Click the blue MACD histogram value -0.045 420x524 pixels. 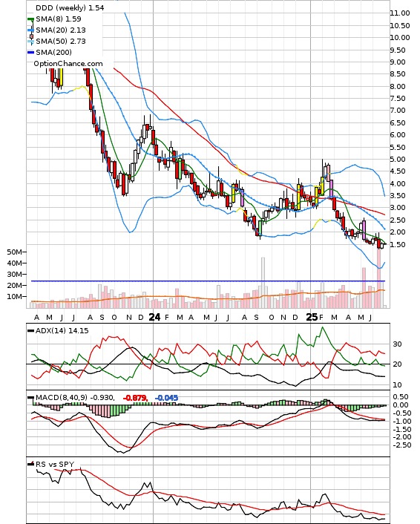tap(166, 398)
